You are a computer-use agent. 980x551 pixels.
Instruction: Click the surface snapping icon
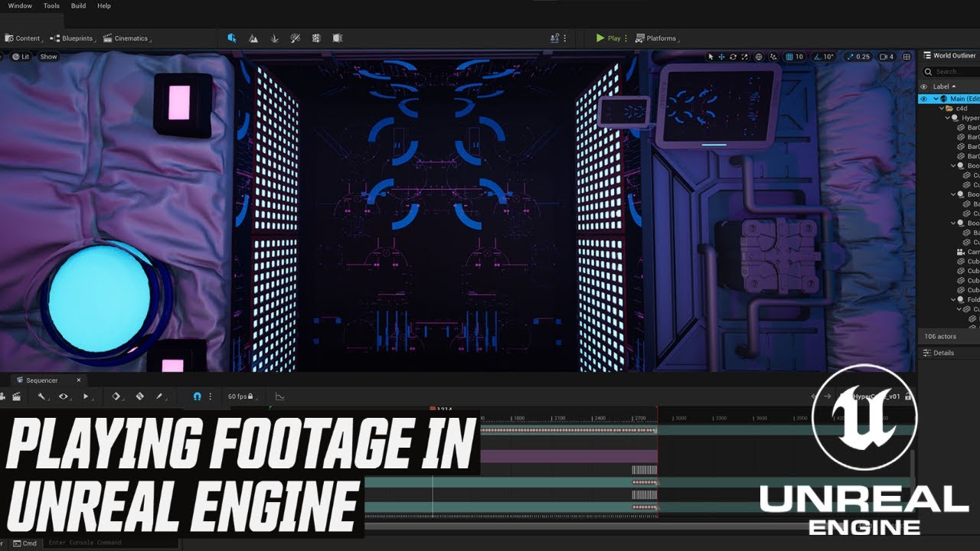pos(773,57)
